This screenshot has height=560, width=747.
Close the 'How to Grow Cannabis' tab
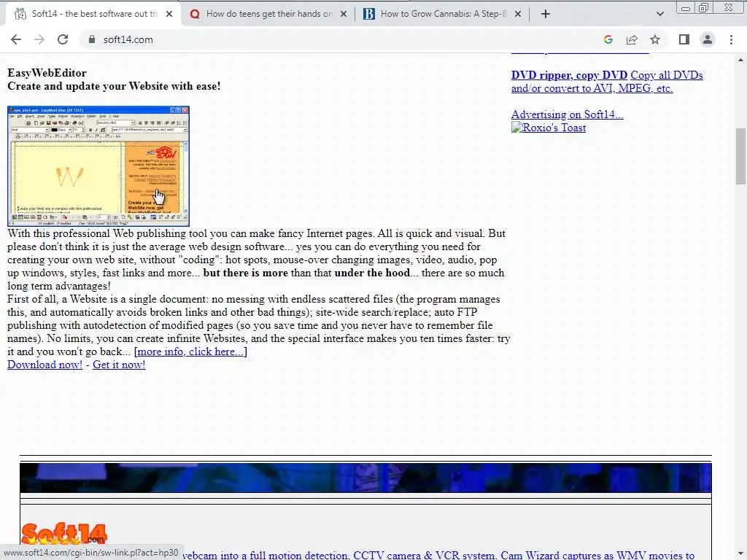[x=518, y=14]
